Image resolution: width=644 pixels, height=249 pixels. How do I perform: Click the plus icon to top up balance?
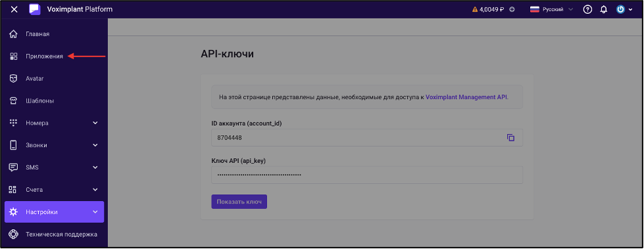tap(512, 9)
